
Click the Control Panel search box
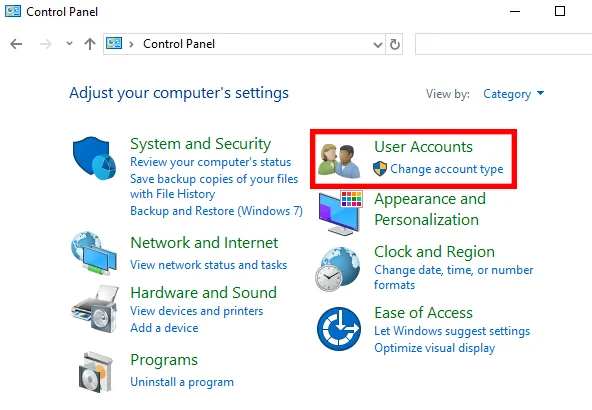coord(503,44)
